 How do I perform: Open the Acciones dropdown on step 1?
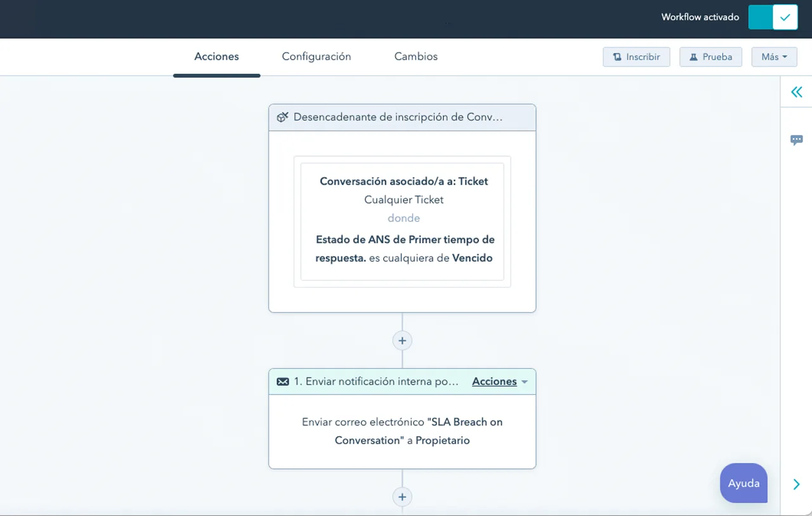coord(500,381)
